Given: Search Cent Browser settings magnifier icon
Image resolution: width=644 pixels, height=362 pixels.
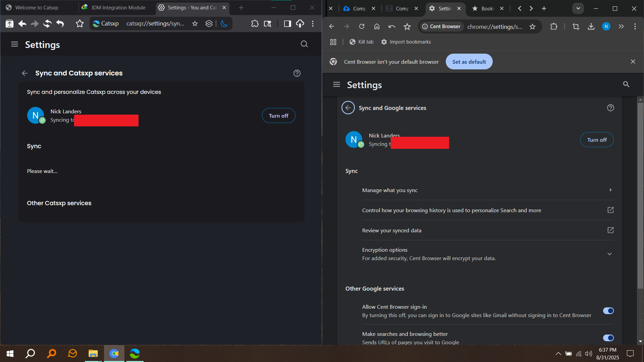Looking at the screenshot, I should [626, 84].
